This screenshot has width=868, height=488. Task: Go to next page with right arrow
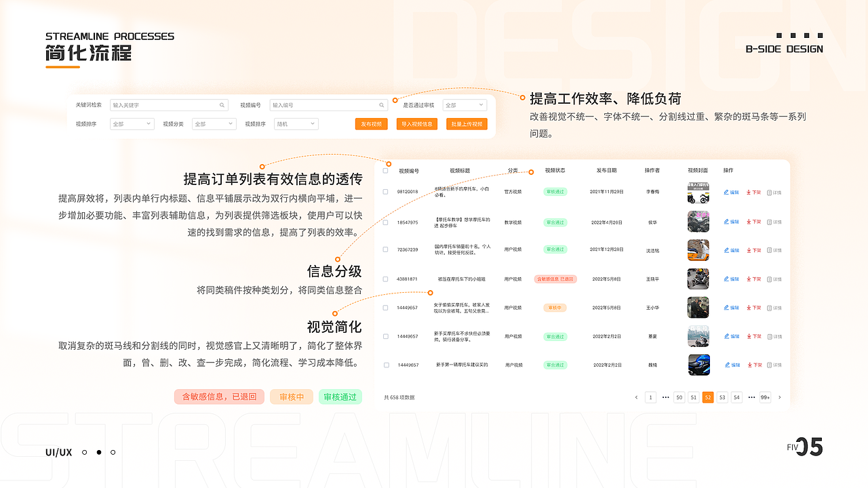tap(779, 397)
